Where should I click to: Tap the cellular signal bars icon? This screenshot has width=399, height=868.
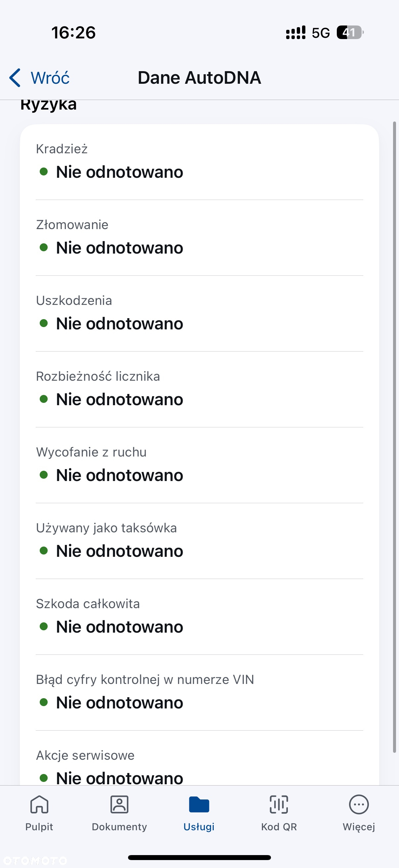296,33
